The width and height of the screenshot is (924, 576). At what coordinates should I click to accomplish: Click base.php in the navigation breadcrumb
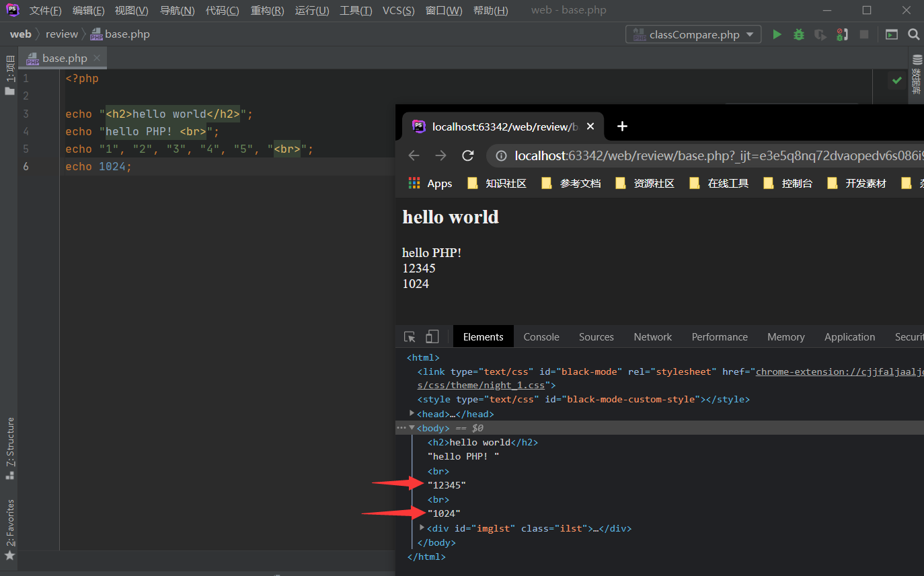pos(120,34)
